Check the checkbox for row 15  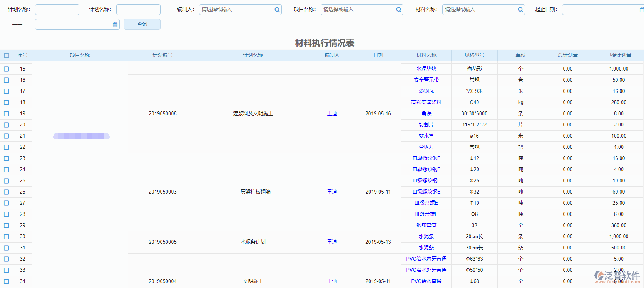[x=7, y=69]
